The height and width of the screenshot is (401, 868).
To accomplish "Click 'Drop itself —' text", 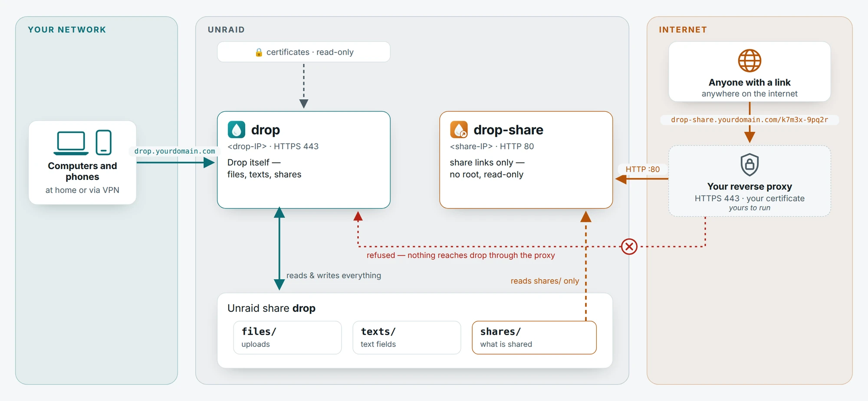I will tap(254, 163).
